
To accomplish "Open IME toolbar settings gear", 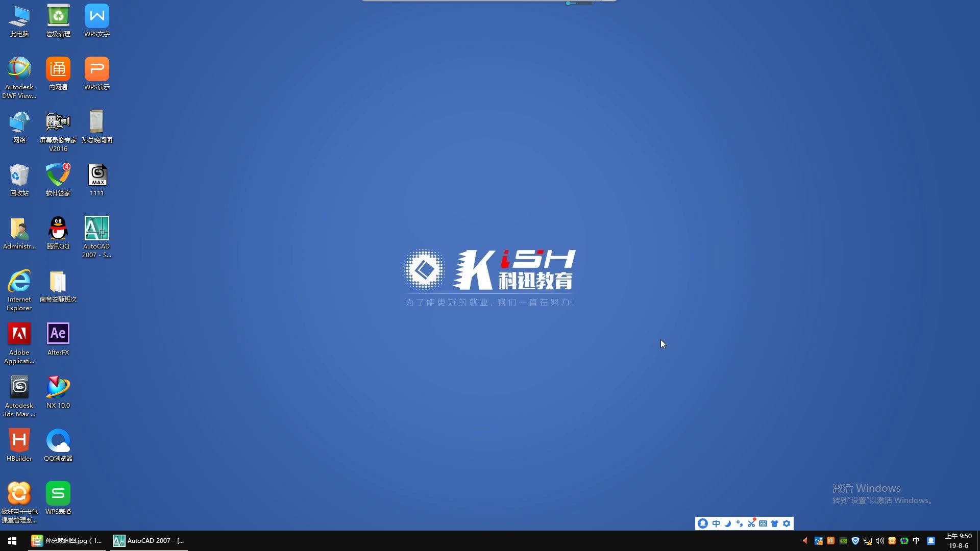I will (x=787, y=523).
